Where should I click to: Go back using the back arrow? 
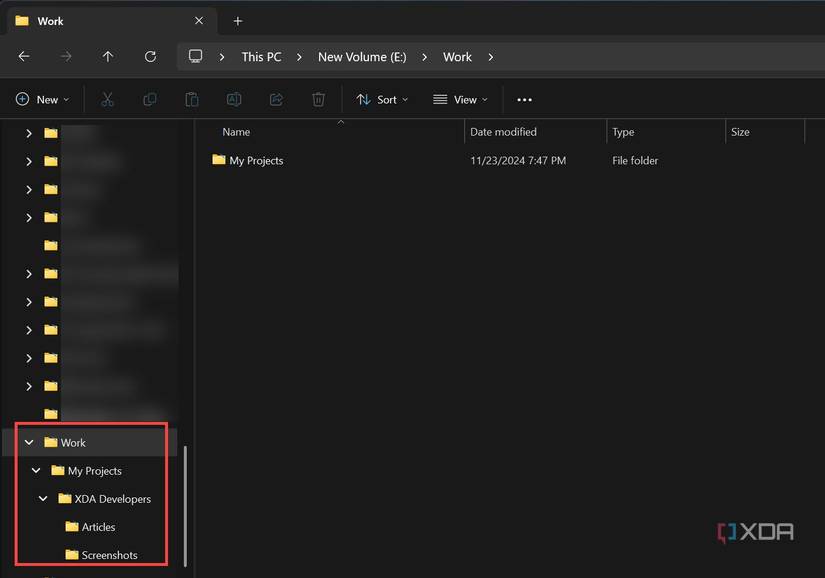pos(24,57)
